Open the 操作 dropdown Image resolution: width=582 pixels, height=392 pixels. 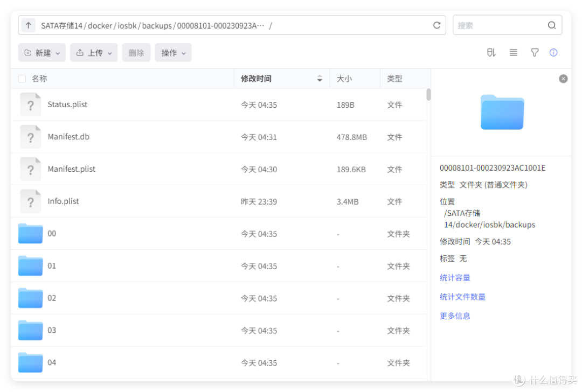(x=173, y=53)
